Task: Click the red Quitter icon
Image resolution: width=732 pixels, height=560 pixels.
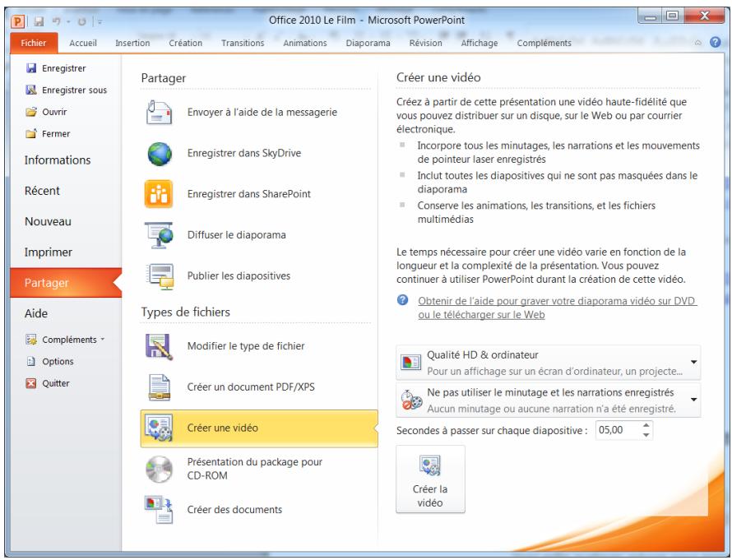Action: pyautogui.click(x=31, y=383)
